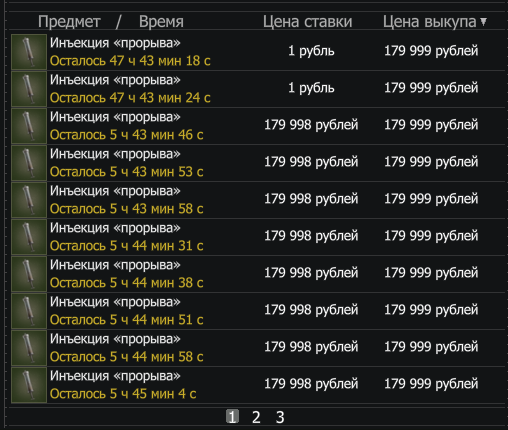Click 1 рубль bid in row 43 мин 18 с
508x430 pixels.
(x=311, y=51)
